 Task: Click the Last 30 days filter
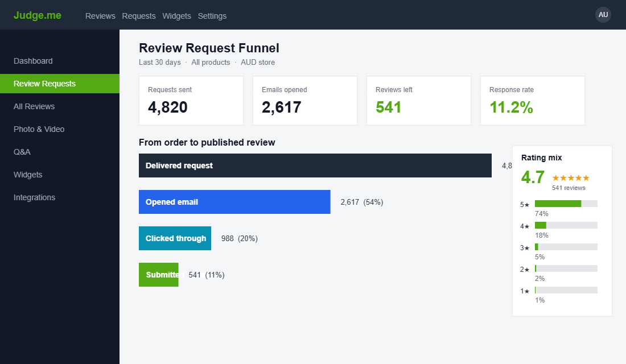[160, 62]
